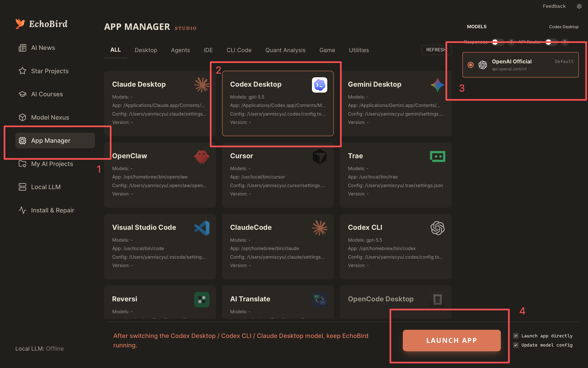Select App Manager in the sidebar

55,140
